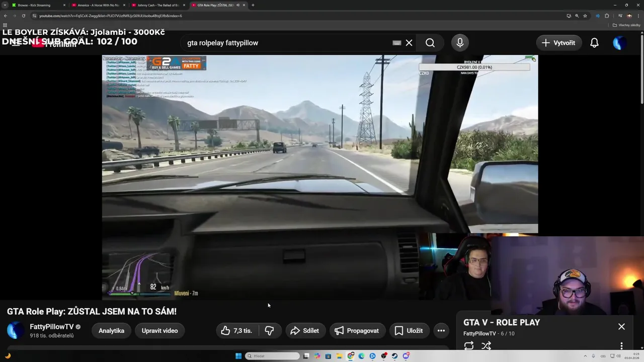The height and width of the screenshot is (362, 644).
Task: Click Upravit video button
Action: [159, 330]
